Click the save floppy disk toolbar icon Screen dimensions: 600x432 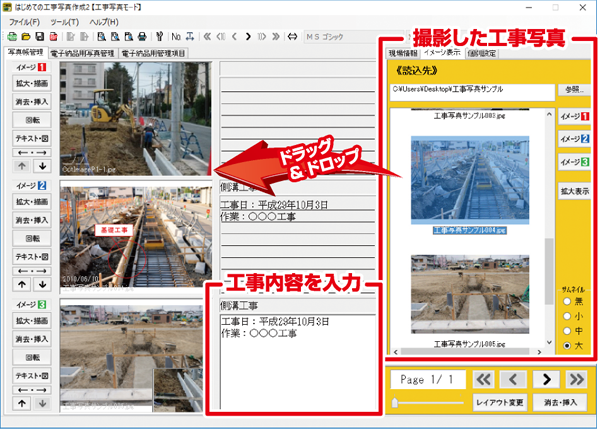(37, 35)
